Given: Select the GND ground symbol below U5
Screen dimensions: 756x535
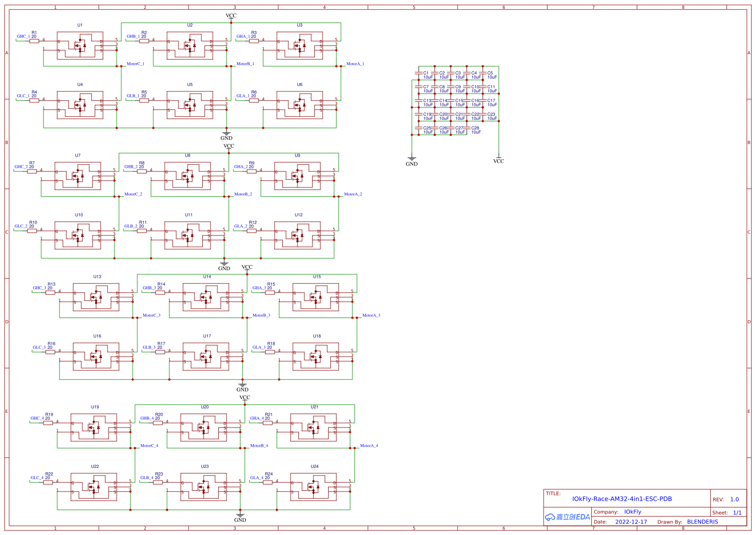Looking at the screenshot, I should pyautogui.click(x=227, y=135).
